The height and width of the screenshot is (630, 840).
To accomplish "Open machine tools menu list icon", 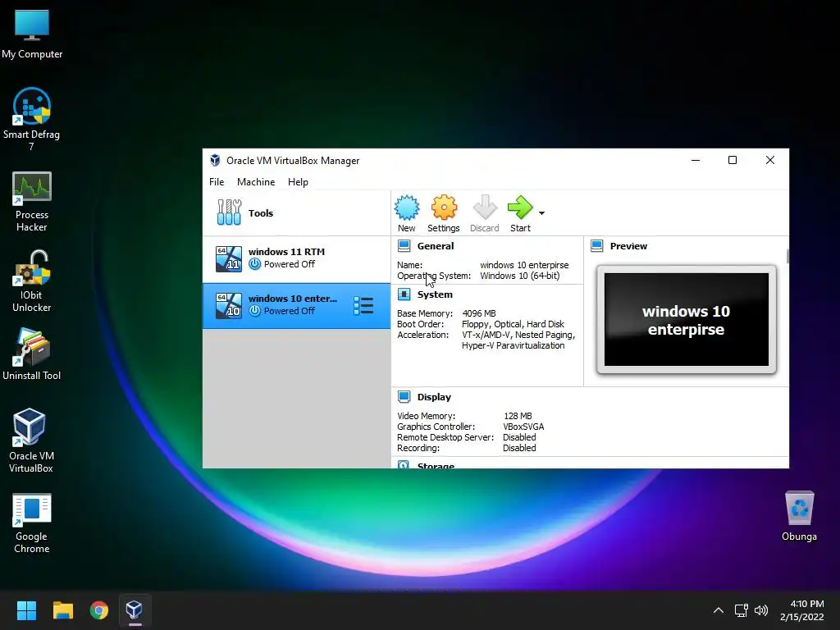I will pos(363,306).
